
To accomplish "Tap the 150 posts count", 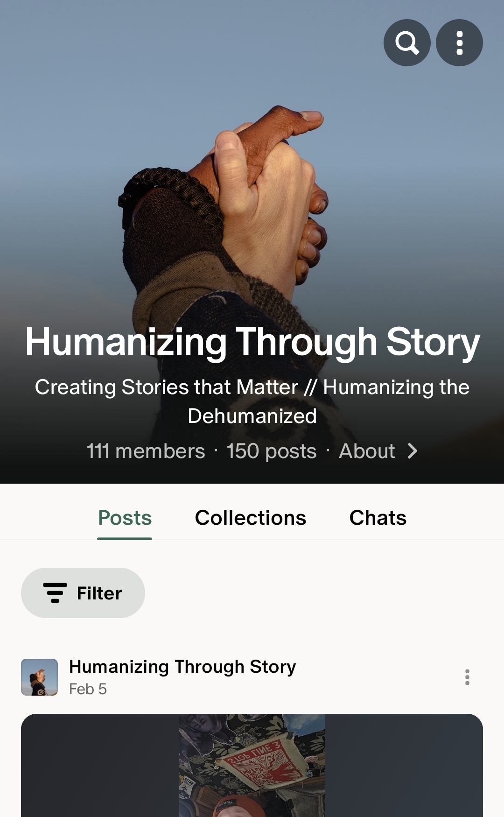I will (272, 451).
